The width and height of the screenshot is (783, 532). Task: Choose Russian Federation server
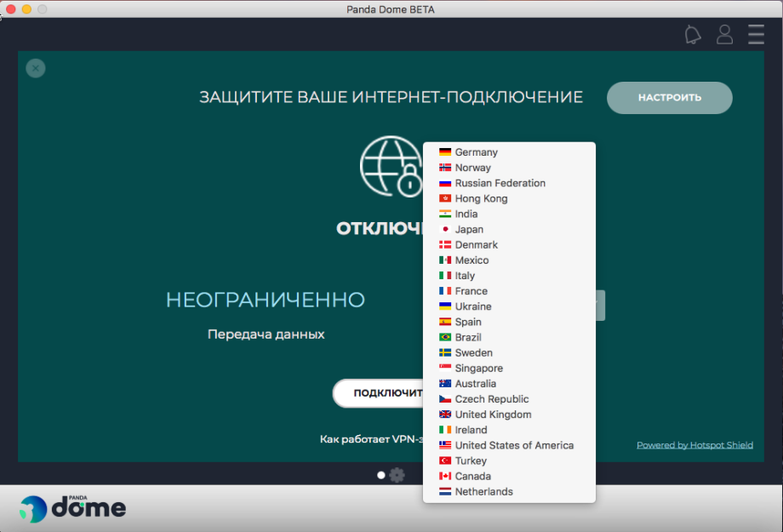(x=509, y=183)
